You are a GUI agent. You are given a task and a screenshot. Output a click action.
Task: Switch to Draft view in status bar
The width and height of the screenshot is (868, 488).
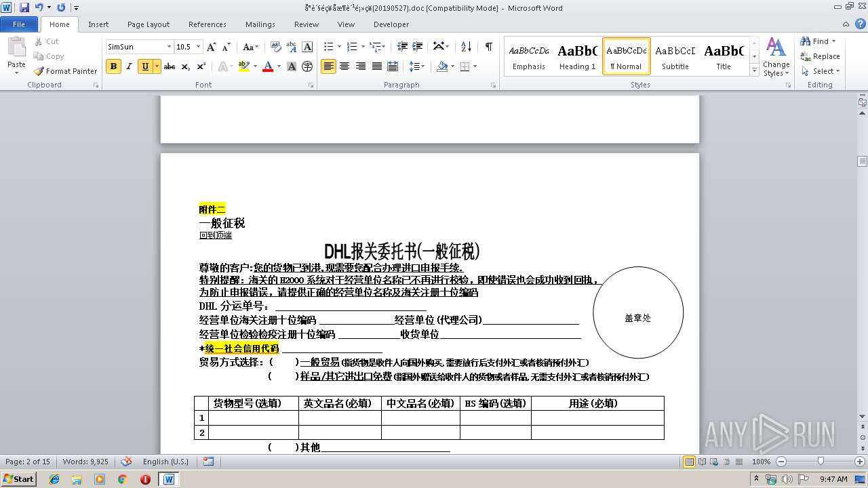(x=738, y=462)
